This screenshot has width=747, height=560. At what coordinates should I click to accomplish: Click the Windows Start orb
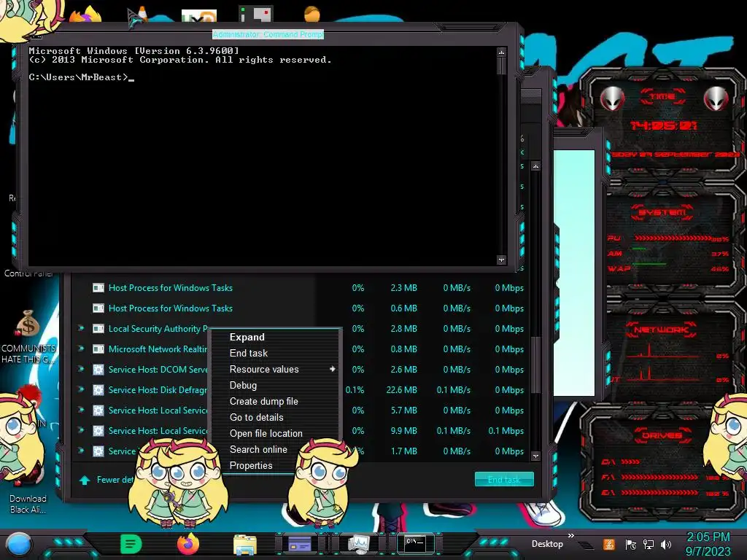pyautogui.click(x=19, y=545)
